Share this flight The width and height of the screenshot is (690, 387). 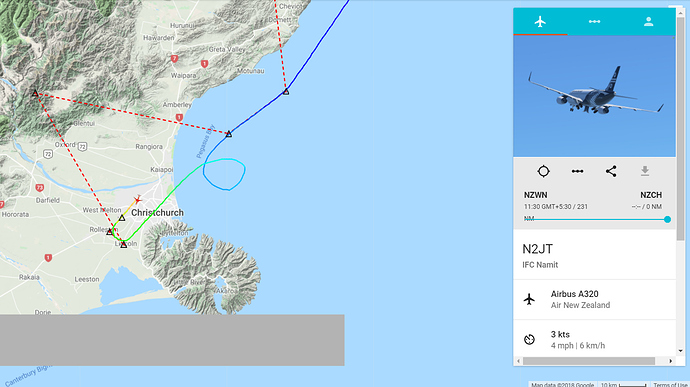pyautogui.click(x=611, y=171)
